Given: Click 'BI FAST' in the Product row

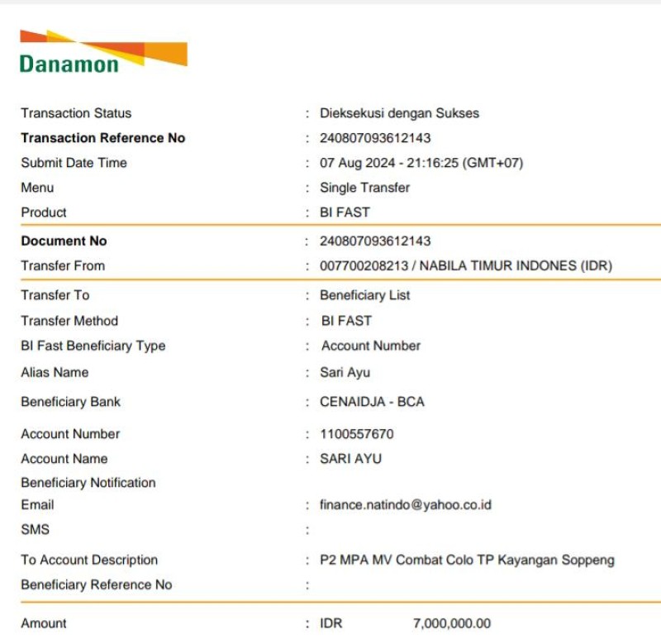Looking at the screenshot, I should click(x=345, y=212).
